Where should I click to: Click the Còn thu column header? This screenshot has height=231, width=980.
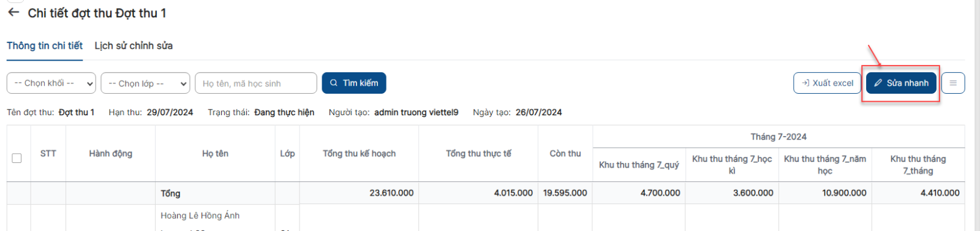click(x=565, y=153)
